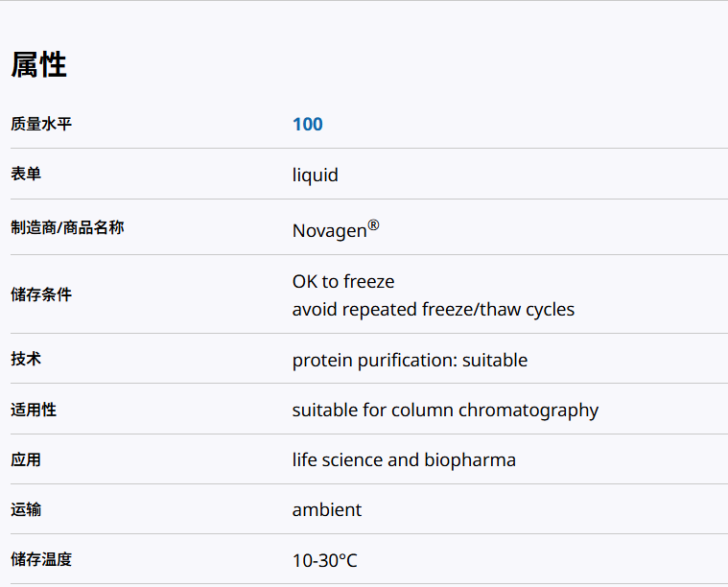Click the protein purification: suitable value
This screenshot has height=587, width=728.
pyautogui.click(x=410, y=361)
